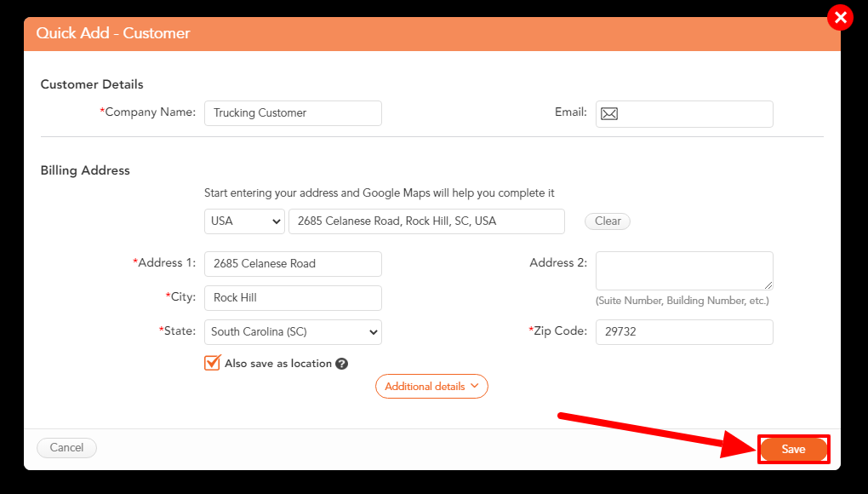
Task: Edit the City field containing Rock Hill
Action: coord(293,298)
